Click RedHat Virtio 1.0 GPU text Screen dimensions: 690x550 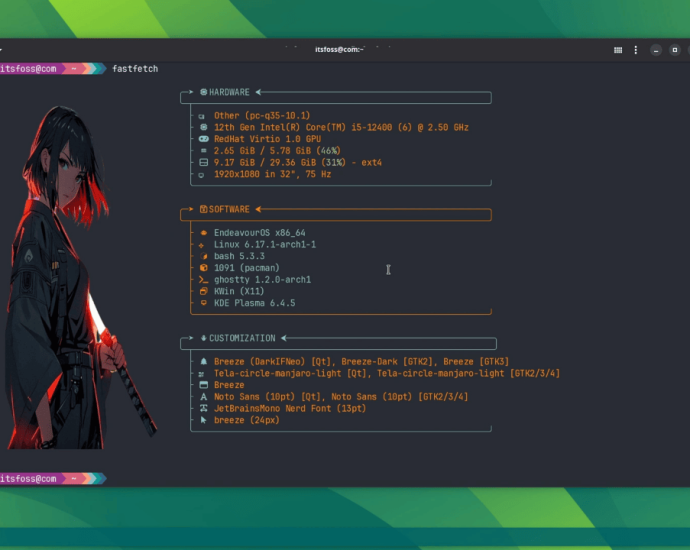click(x=267, y=139)
